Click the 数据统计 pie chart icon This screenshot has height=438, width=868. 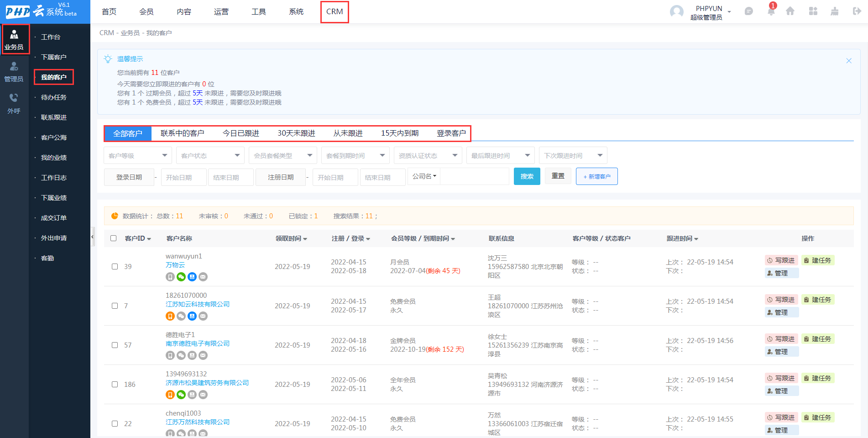[115, 216]
